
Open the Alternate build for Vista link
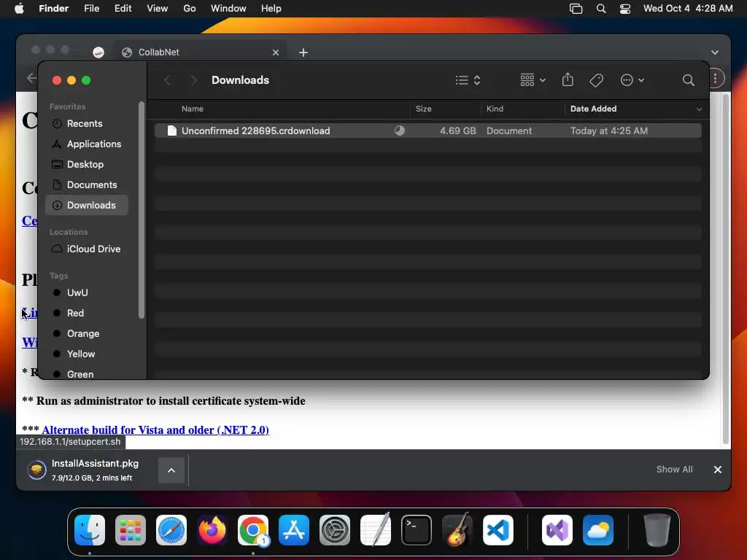155,430
